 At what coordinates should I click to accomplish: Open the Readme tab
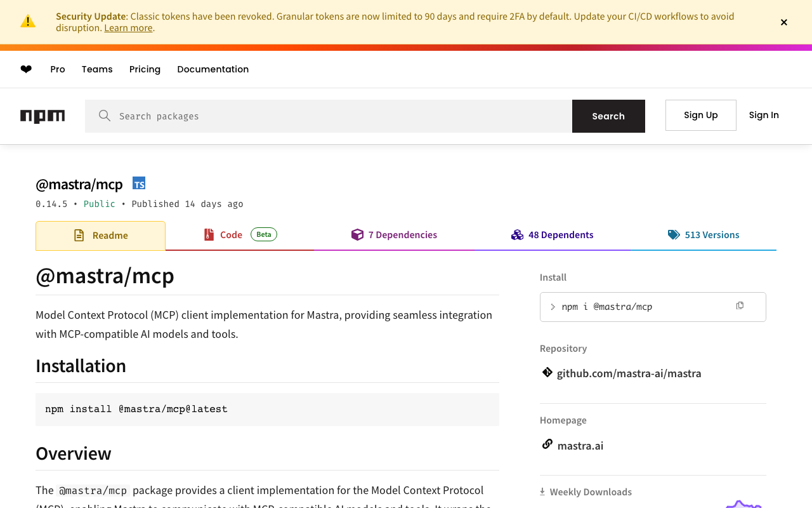click(x=101, y=236)
